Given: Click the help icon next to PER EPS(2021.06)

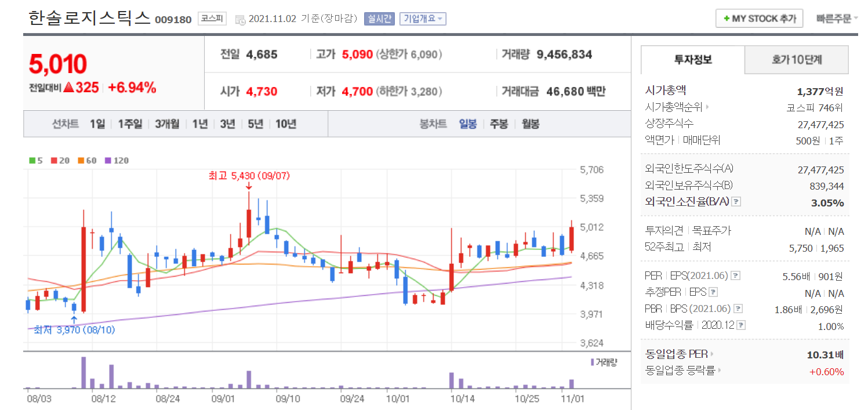Looking at the screenshot, I should coord(735,275).
